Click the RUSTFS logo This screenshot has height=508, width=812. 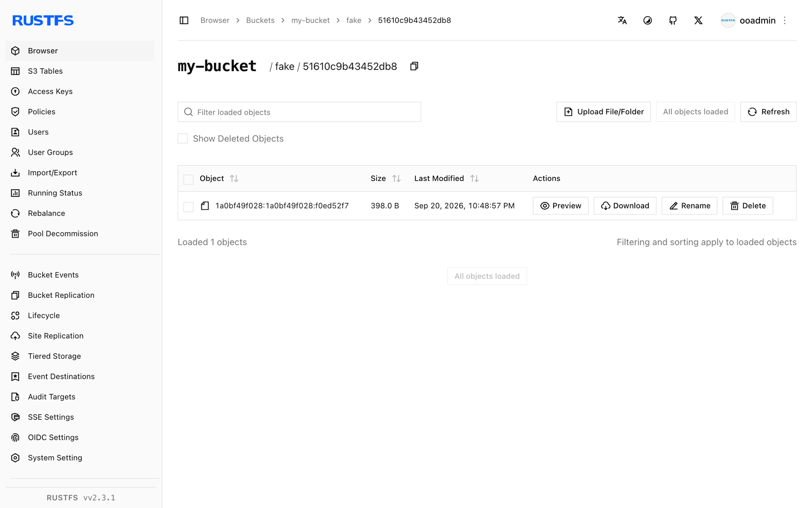coord(43,20)
